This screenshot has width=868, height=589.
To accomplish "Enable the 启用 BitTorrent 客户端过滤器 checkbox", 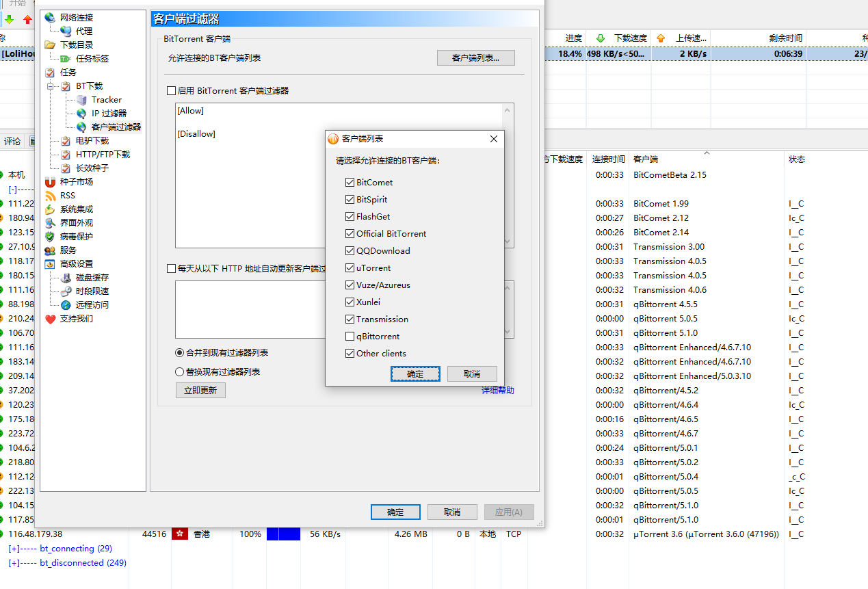I will [172, 90].
